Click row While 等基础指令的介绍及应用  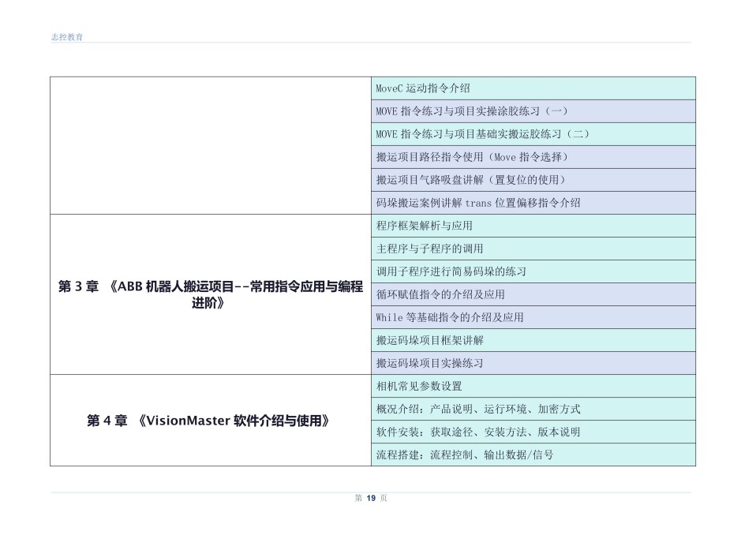pos(533,317)
